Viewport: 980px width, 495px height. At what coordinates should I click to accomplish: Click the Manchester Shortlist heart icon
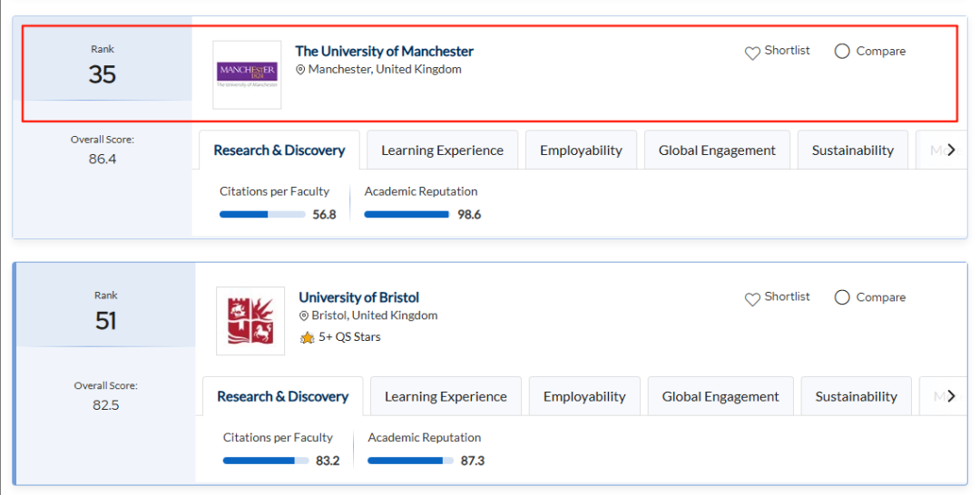[752, 53]
